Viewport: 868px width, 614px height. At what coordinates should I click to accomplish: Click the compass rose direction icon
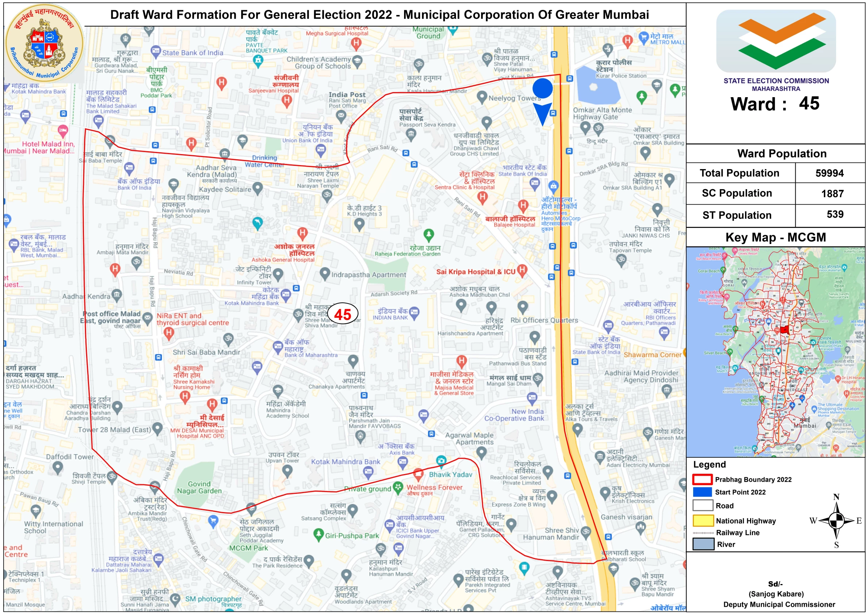coord(836,520)
